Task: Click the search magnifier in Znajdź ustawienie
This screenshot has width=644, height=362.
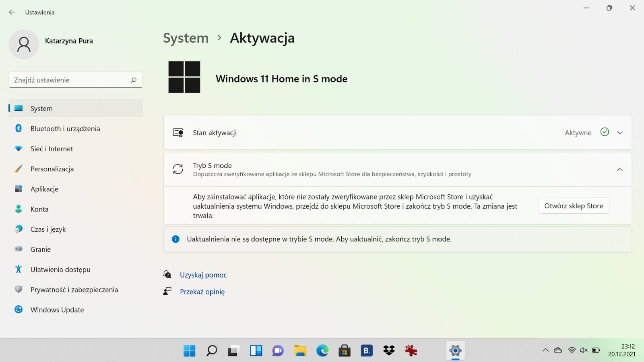Action: point(134,80)
